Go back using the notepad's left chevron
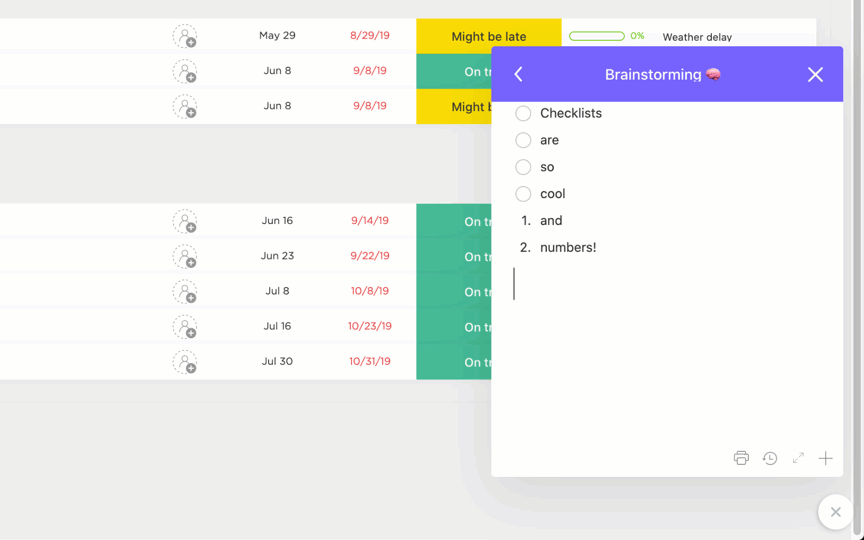Screen dimensions: 864x540 (518, 74)
